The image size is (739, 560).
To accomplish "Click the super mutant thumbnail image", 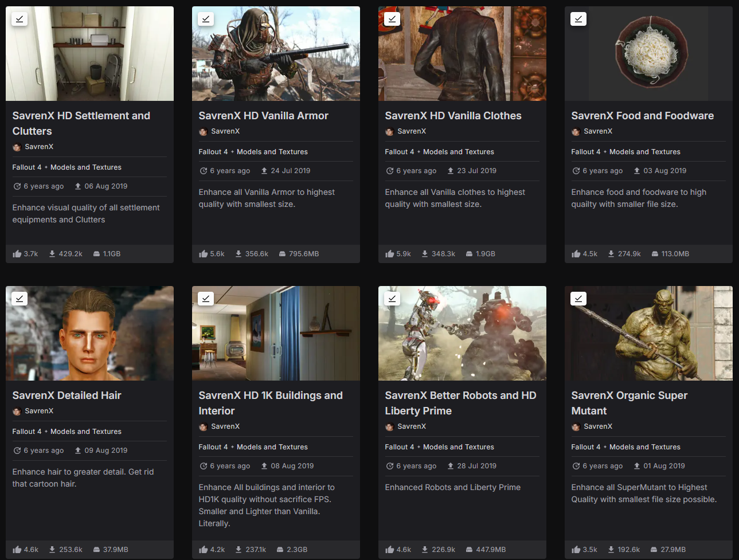I will (648, 333).
